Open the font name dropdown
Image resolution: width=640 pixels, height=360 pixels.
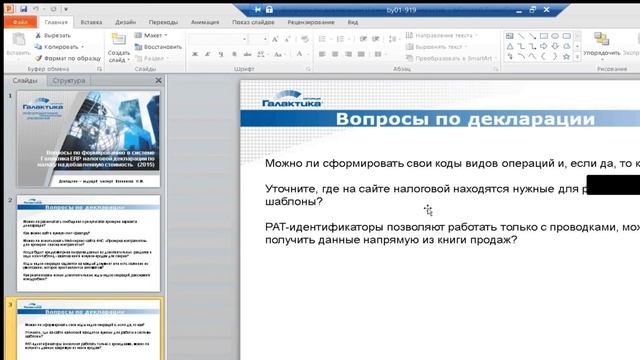[x=244, y=39]
